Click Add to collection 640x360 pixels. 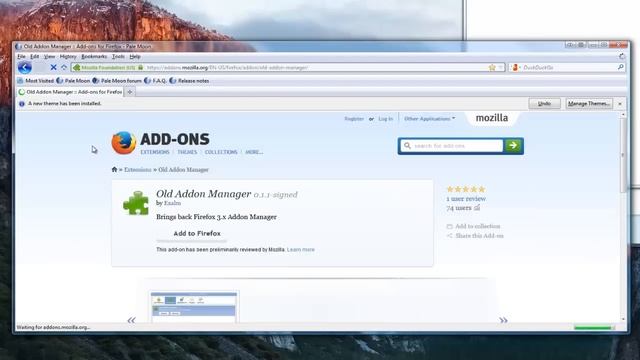click(473, 226)
